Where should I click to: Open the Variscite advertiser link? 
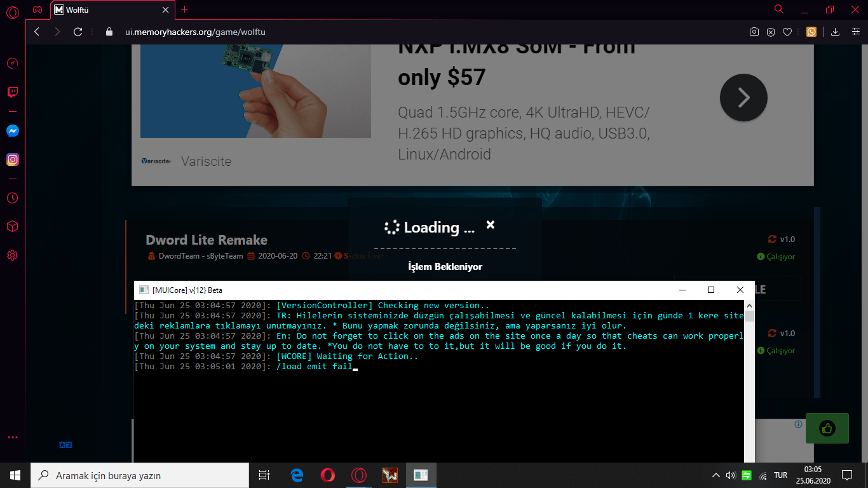(206, 161)
